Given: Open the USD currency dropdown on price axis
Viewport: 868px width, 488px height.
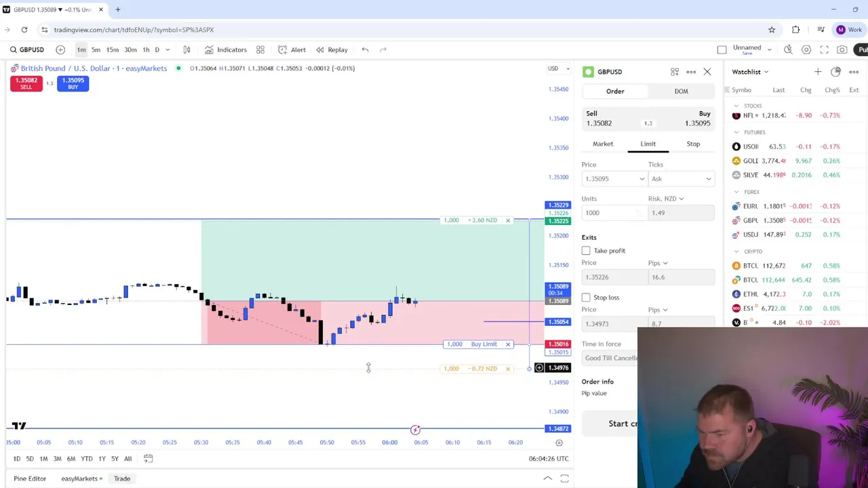Looking at the screenshot, I should click(x=559, y=68).
